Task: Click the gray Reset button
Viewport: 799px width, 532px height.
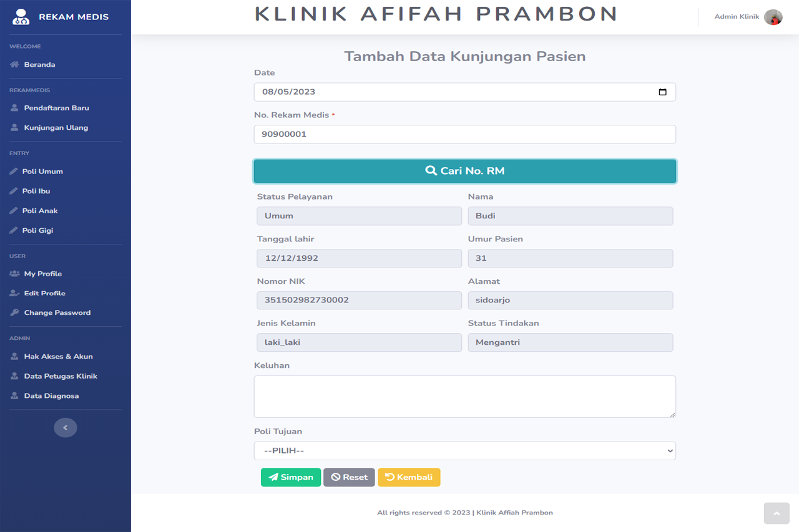Action: tap(349, 477)
